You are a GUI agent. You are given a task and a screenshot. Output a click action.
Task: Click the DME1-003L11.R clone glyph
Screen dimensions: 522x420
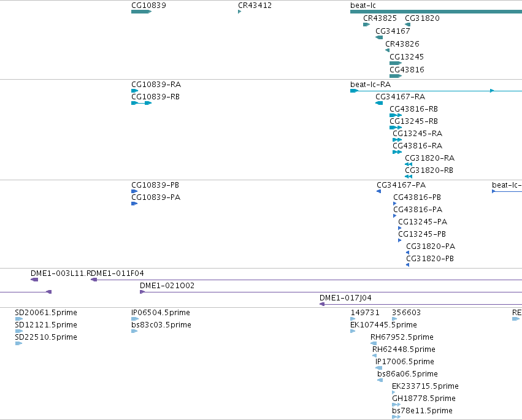34,280
